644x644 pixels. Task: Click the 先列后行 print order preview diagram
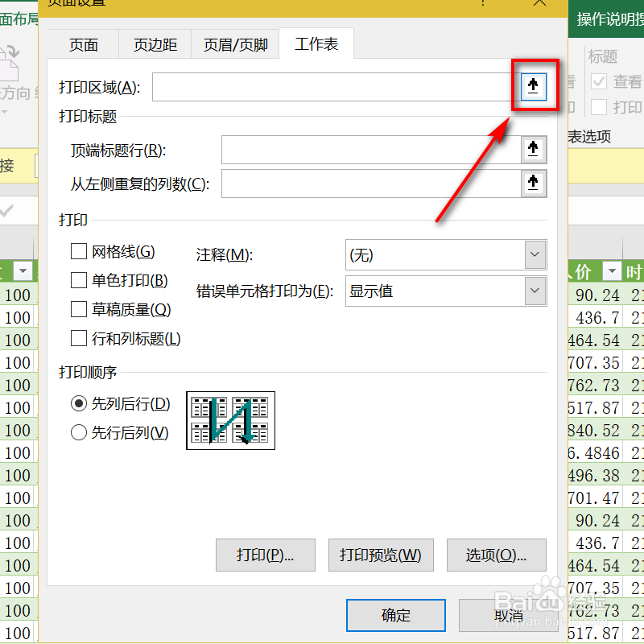point(230,420)
